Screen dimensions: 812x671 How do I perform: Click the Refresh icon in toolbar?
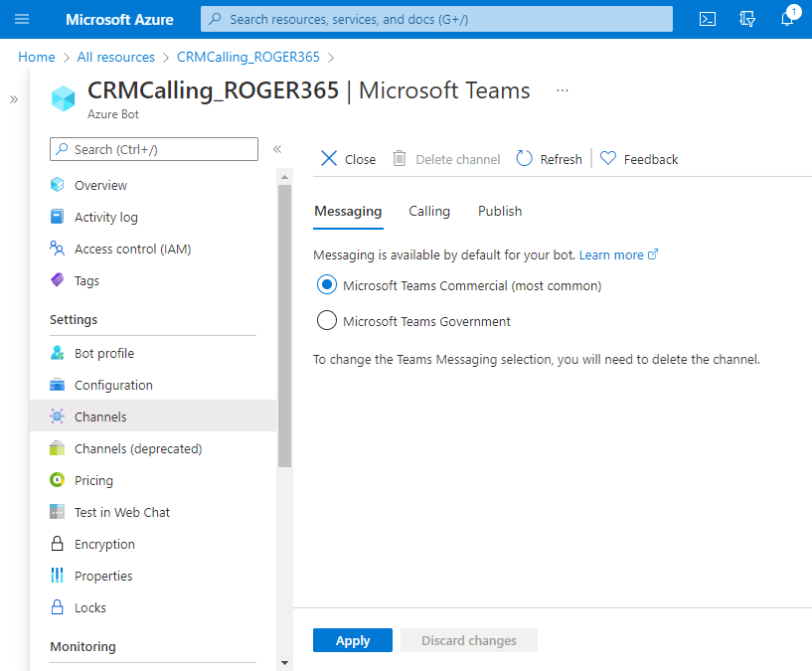524,159
